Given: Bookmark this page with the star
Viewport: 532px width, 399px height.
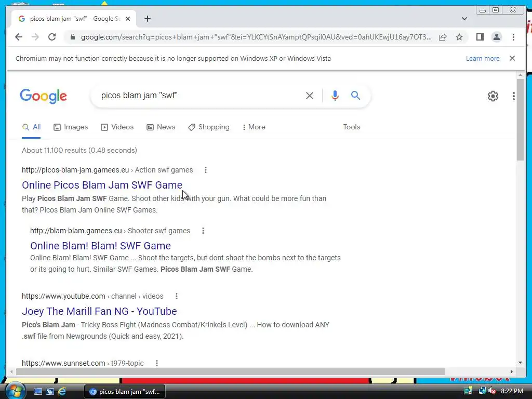Looking at the screenshot, I should point(459,37).
